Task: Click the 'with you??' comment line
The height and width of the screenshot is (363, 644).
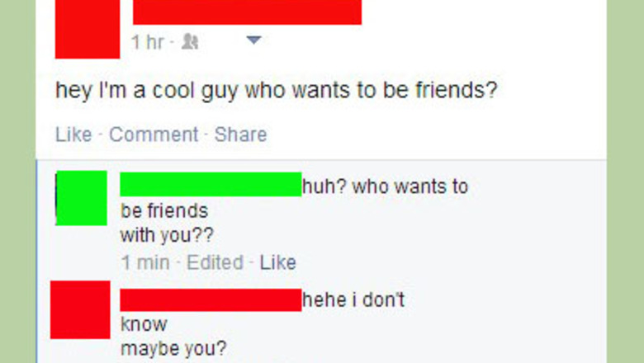Action: 167,235
